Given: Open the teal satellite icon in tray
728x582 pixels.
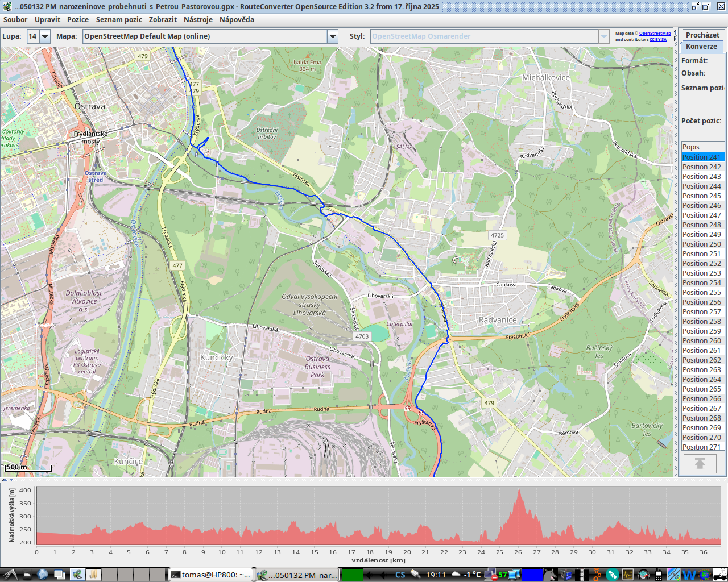Looking at the screenshot, I should pyautogui.click(x=612, y=575).
